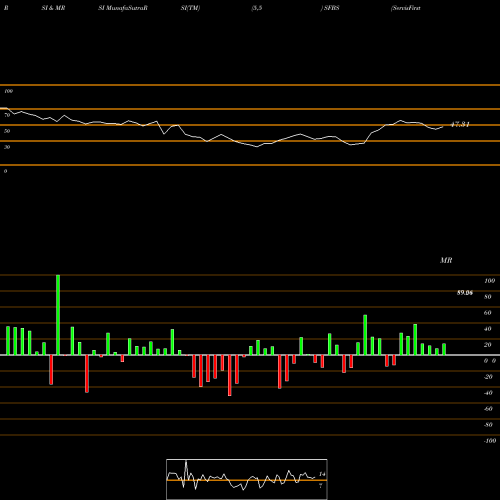Click the value 14 in the mini chart
The height and width of the screenshot is (500, 500).
[x=322, y=474]
